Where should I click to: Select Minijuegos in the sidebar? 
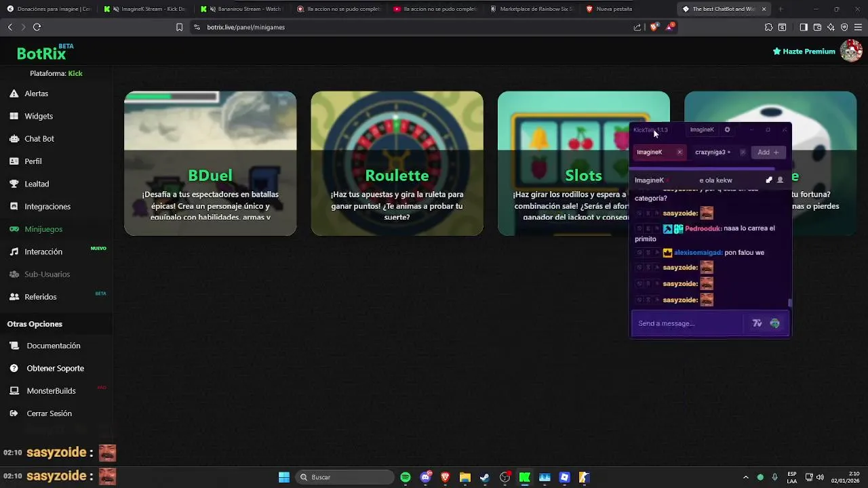point(43,229)
